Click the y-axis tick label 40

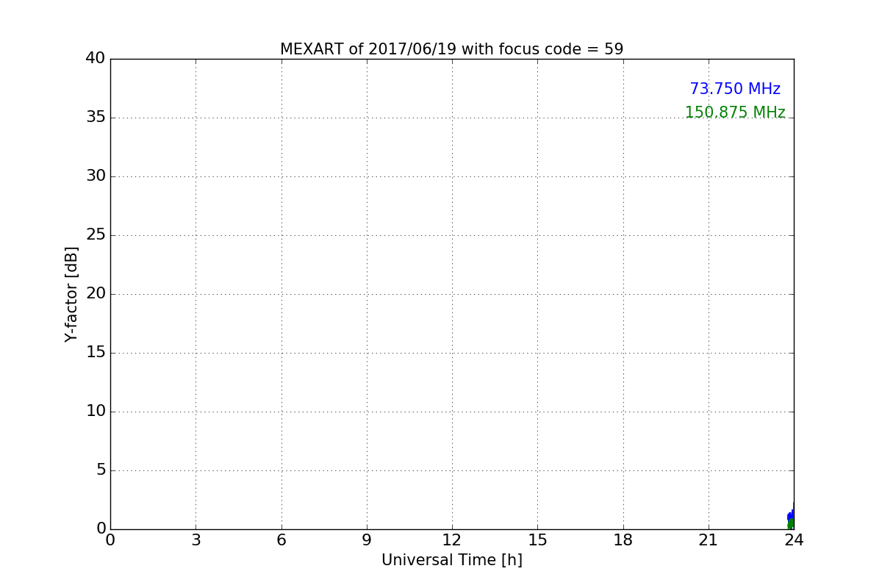click(96, 58)
